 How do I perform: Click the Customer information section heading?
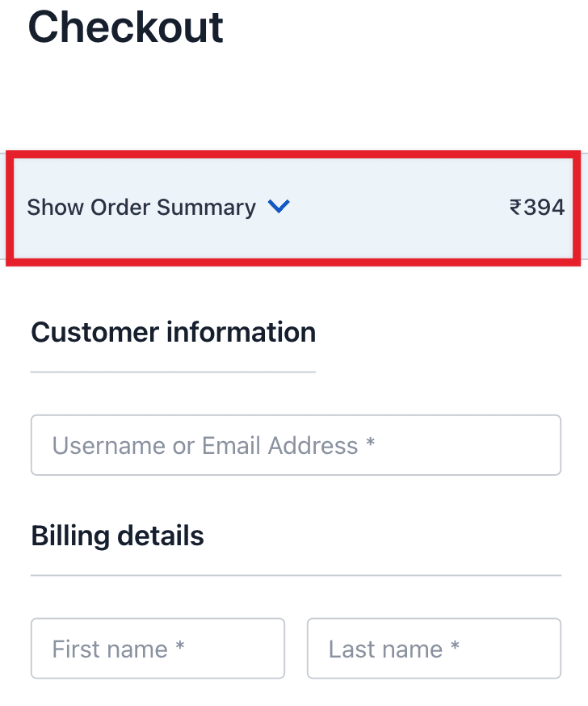pyautogui.click(x=173, y=332)
